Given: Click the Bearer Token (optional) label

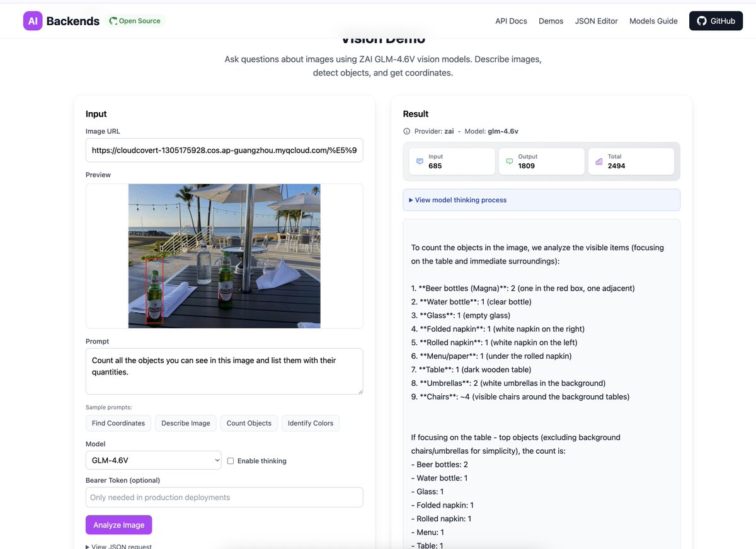Looking at the screenshot, I should pos(123,480).
